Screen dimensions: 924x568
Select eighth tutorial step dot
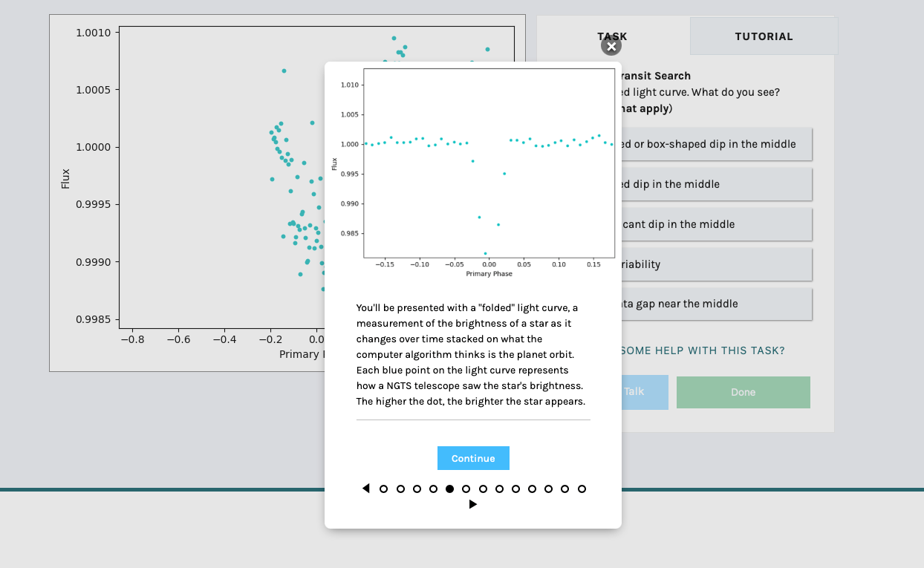[x=499, y=489]
